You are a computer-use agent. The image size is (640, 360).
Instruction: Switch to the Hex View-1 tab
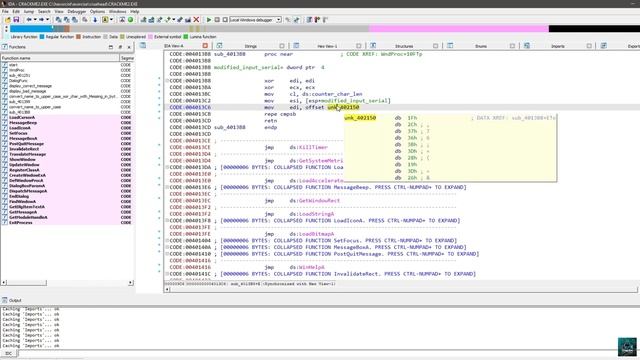[x=327, y=46]
